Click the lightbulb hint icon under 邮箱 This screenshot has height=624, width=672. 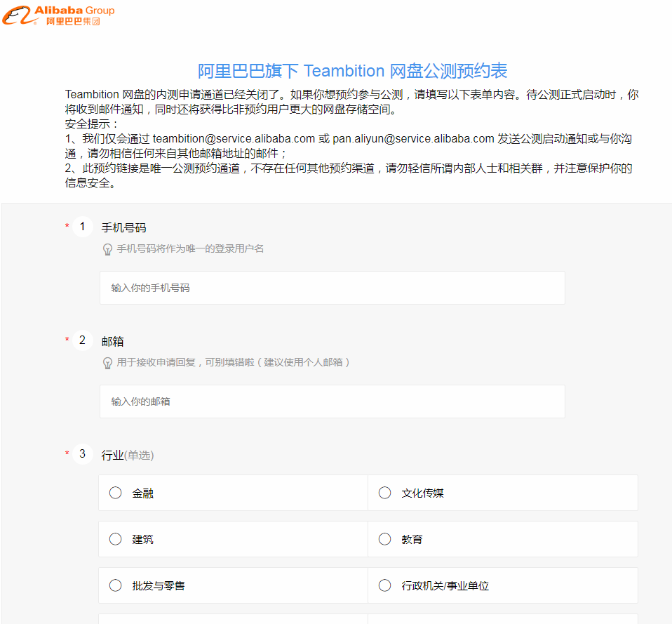tap(107, 363)
